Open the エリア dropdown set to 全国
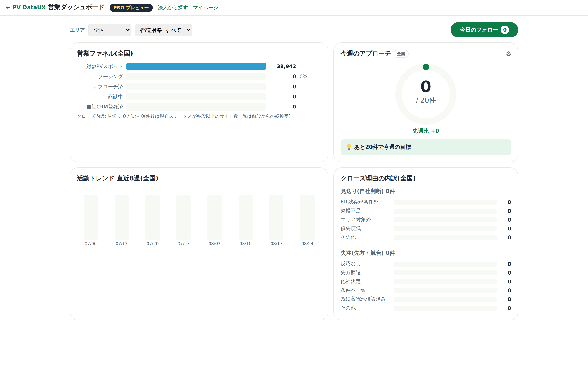Image resolution: width=588 pixels, height=370 pixels. 110,30
